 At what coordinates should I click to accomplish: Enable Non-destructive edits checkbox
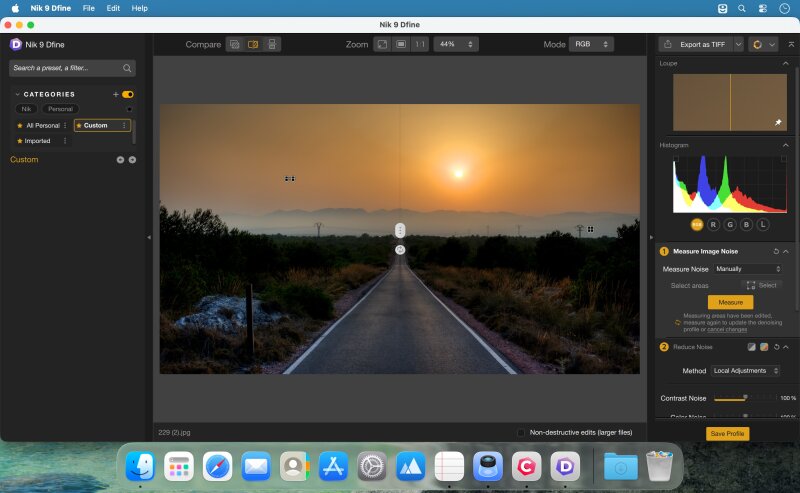[x=521, y=433]
